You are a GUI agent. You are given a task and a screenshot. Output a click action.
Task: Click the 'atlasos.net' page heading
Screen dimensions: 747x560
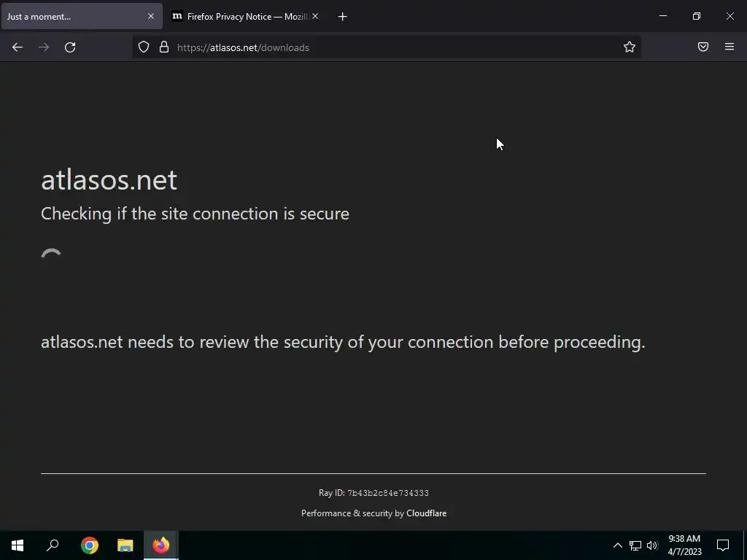click(x=109, y=180)
